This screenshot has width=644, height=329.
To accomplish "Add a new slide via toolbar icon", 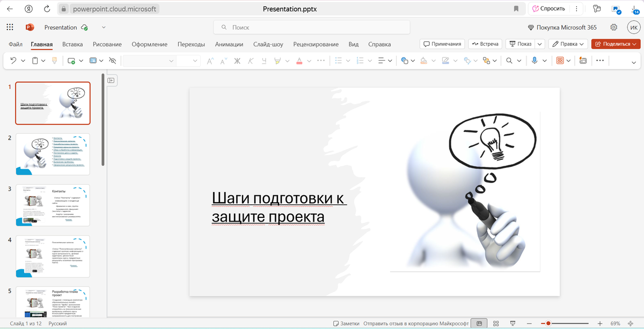I will 71,61.
